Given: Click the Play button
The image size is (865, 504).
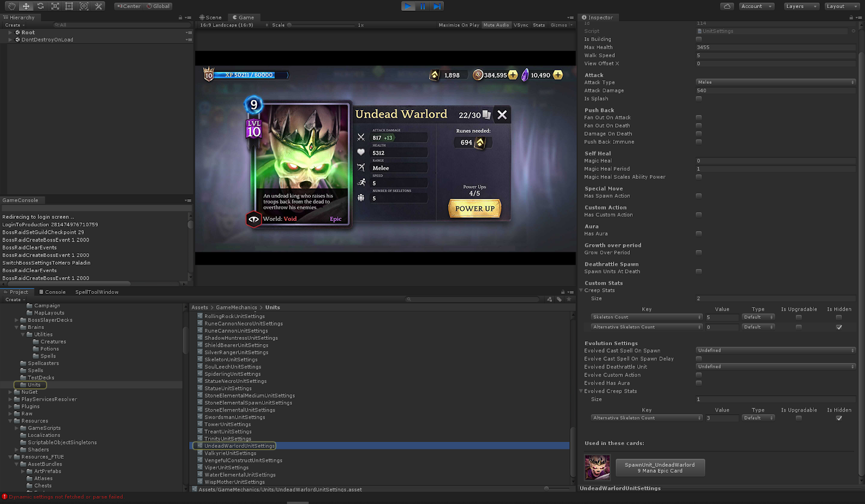Looking at the screenshot, I should [408, 6].
